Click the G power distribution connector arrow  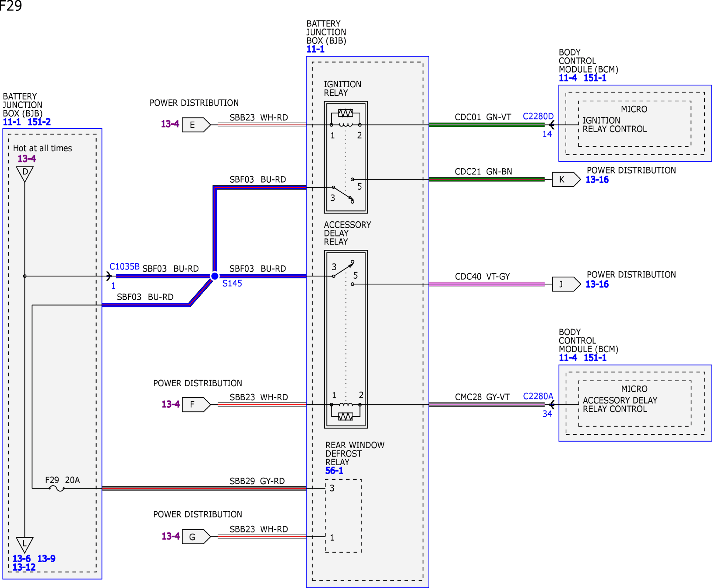click(196, 536)
